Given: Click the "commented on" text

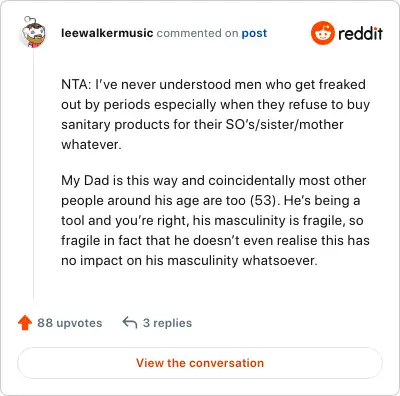Looking at the screenshot, I should [x=197, y=33].
